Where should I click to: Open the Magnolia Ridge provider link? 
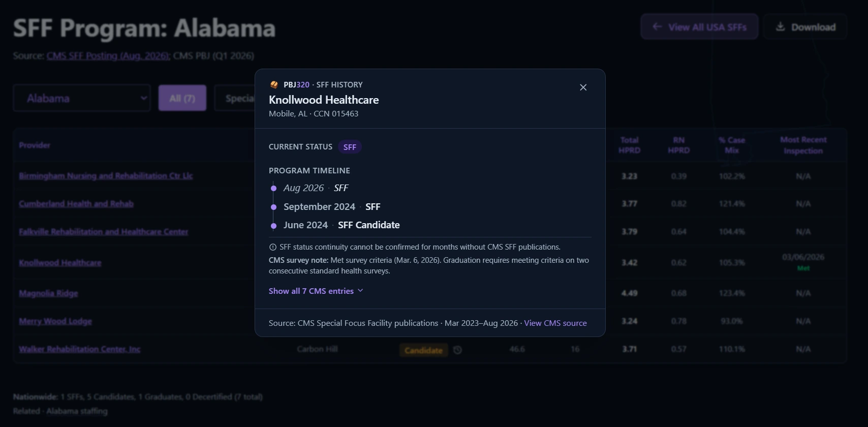pyautogui.click(x=48, y=293)
